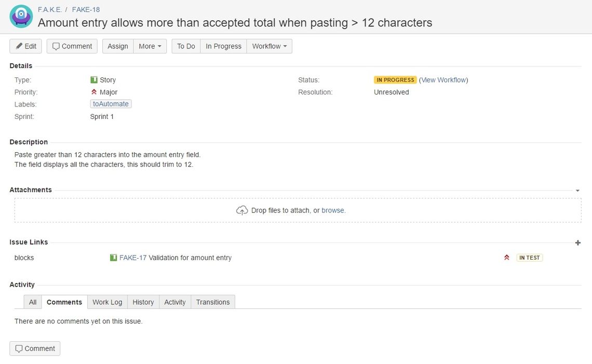Click the Assign button
Viewport: 592px width, 364px height.
pos(118,46)
